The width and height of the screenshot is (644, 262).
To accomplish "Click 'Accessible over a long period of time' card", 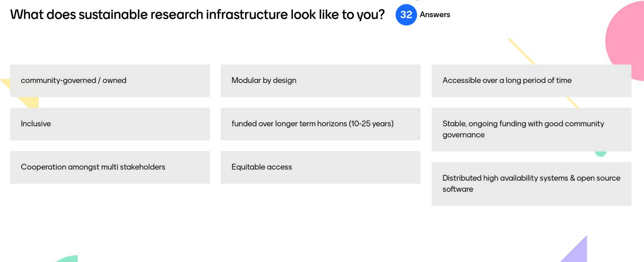I will [x=531, y=81].
